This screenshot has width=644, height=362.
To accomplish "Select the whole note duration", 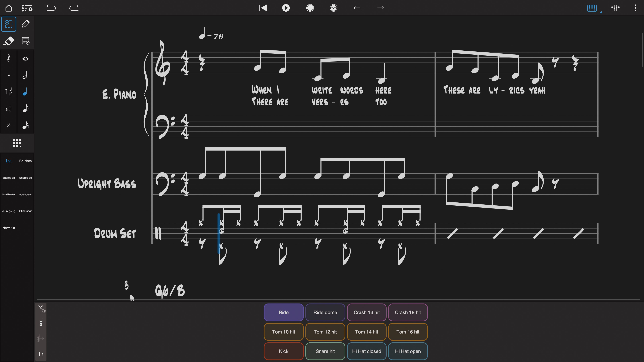I will (25, 59).
